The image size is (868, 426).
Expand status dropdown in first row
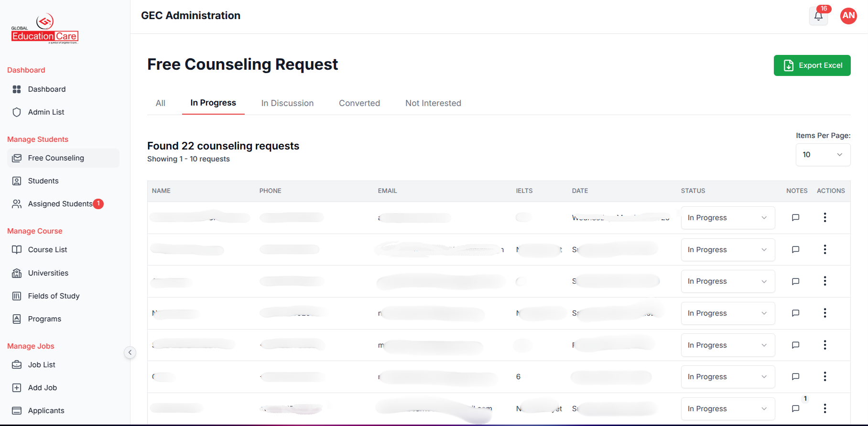[x=727, y=218]
